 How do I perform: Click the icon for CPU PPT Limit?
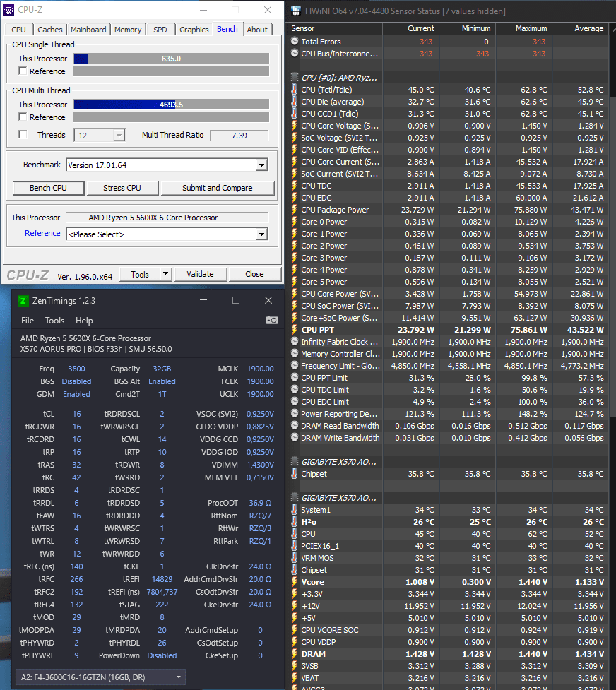295,378
